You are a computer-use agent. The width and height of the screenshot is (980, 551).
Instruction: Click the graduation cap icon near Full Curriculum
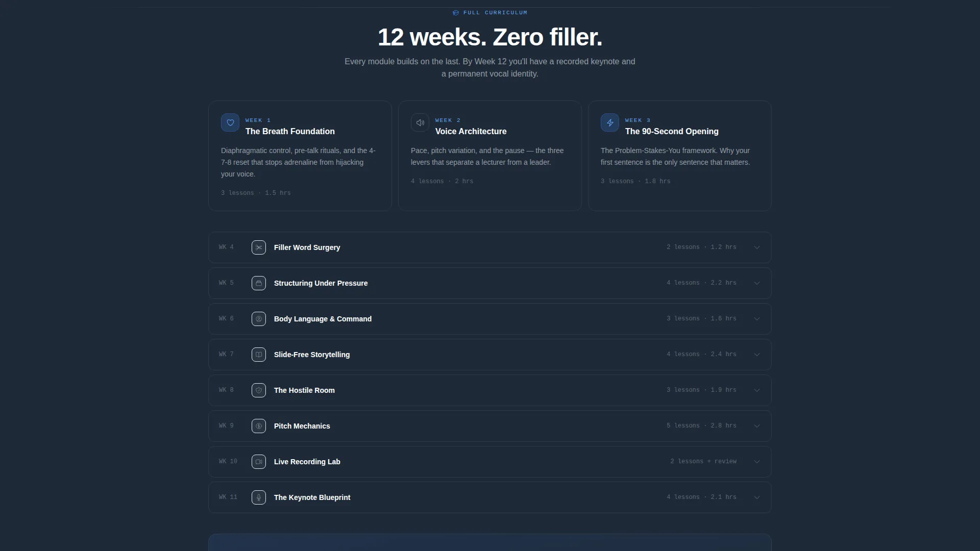click(456, 13)
